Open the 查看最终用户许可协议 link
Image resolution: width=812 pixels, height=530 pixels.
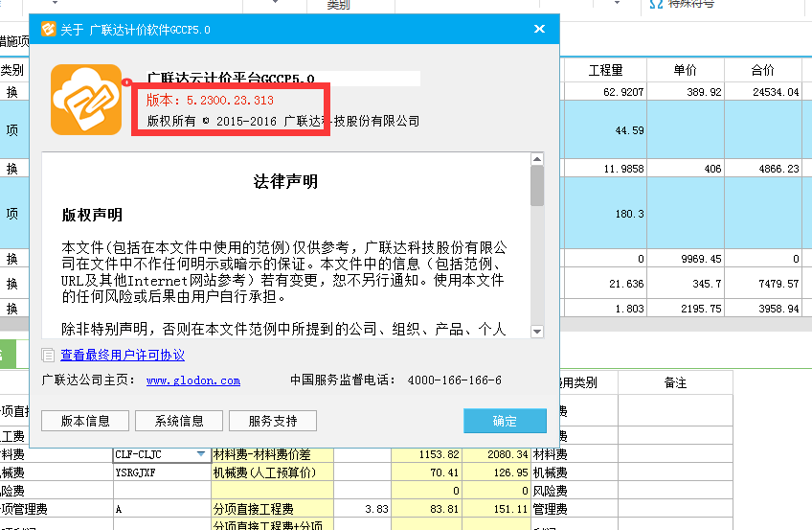(123, 355)
